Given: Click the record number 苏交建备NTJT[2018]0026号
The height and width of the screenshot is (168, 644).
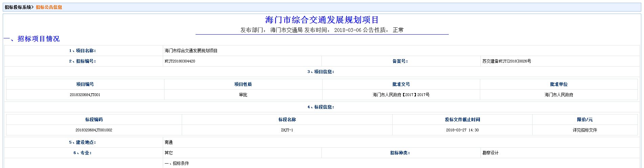Looking at the screenshot, I should coord(507,61).
